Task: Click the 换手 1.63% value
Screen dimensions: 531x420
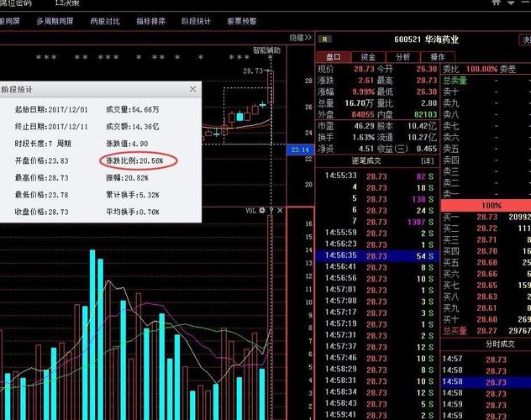Action: click(x=363, y=138)
